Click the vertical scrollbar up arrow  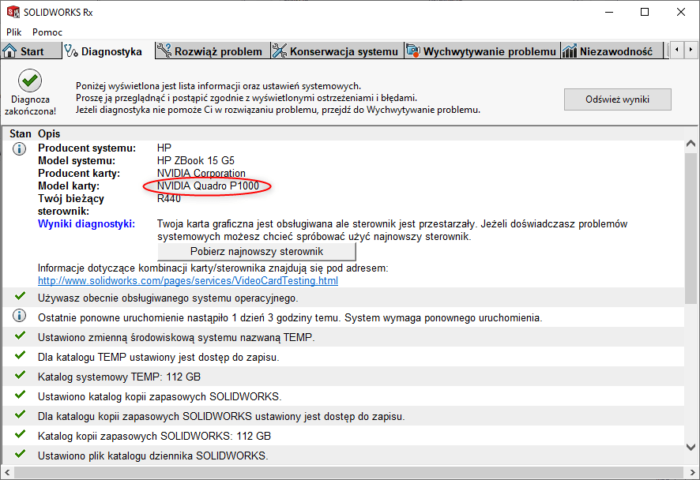click(691, 144)
